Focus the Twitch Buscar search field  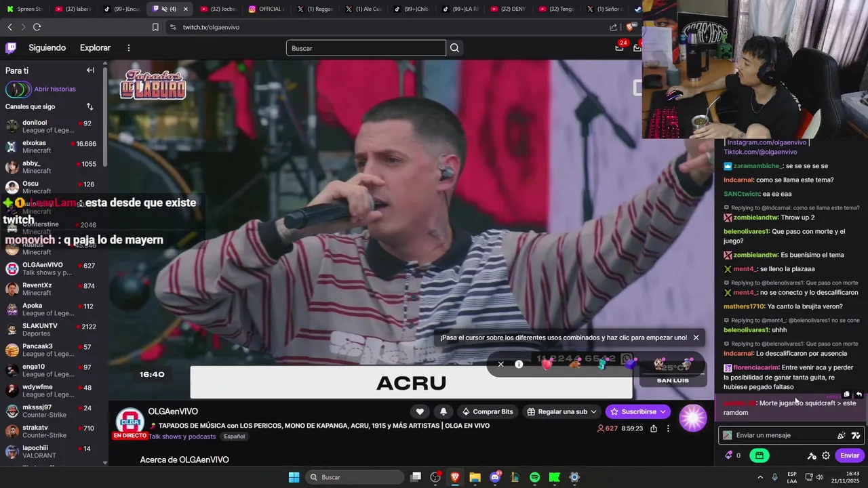click(x=366, y=48)
